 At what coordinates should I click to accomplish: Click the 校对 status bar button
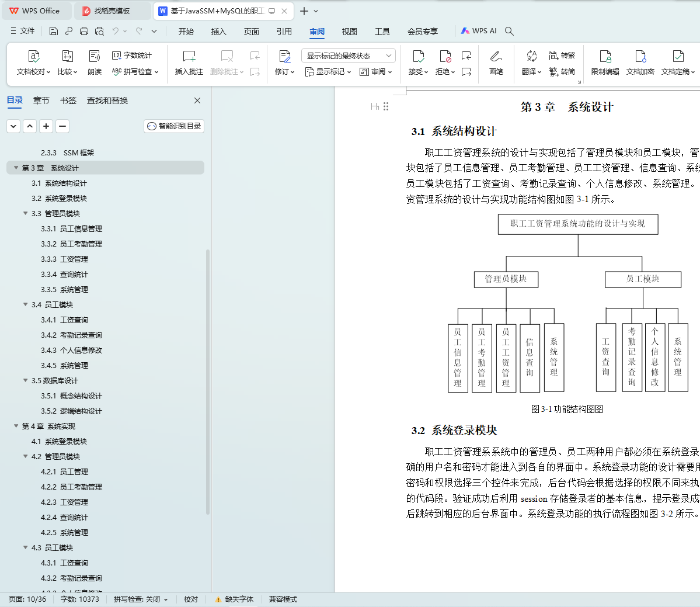191,599
